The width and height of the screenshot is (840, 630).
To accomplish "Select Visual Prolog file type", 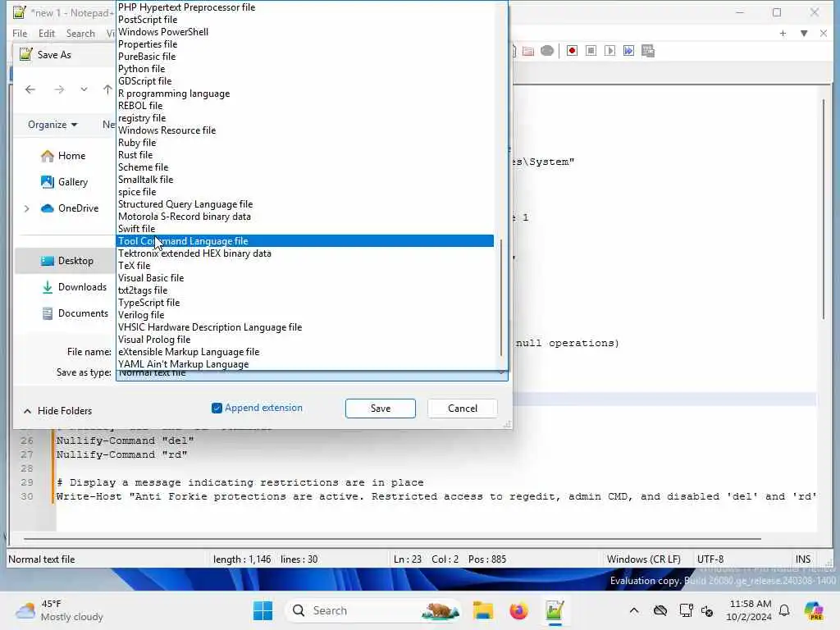I will [305, 340].
